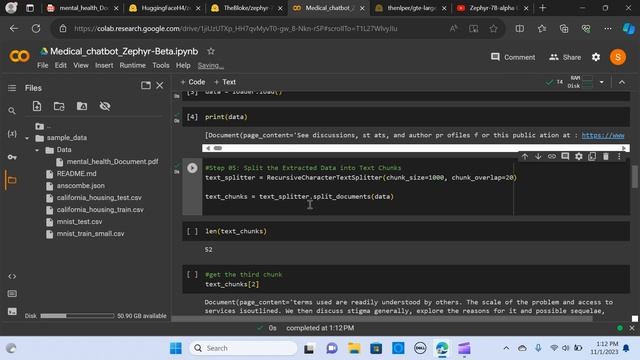The image size is (640, 360).
Task: Open cell editor settings gear
Action: [579, 156]
